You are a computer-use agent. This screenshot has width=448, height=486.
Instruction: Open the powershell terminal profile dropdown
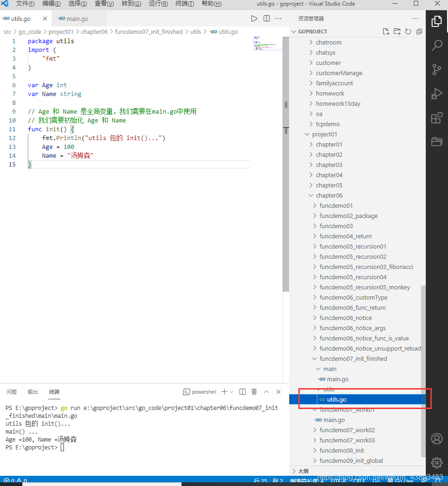pyautogui.click(x=231, y=392)
